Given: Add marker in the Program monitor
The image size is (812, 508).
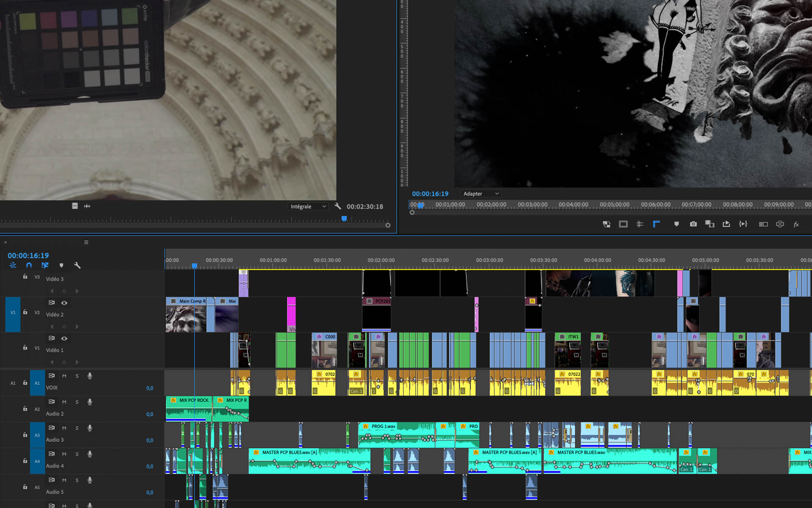Looking at the screenshot, I should click(x=676, y=224).
